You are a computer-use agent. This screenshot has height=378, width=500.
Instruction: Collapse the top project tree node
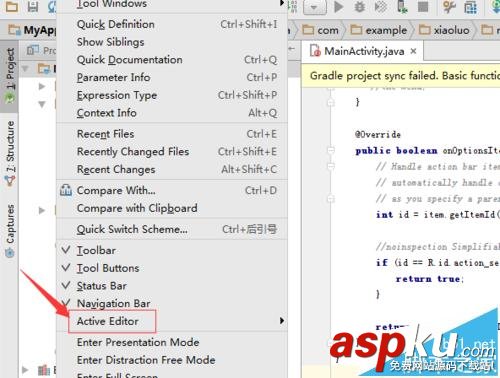click(25, 69)
